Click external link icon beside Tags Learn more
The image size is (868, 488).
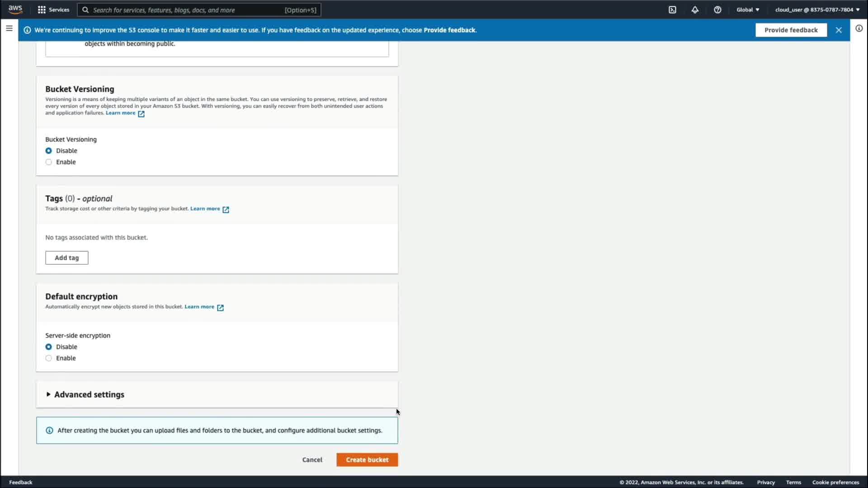point(226,209)
